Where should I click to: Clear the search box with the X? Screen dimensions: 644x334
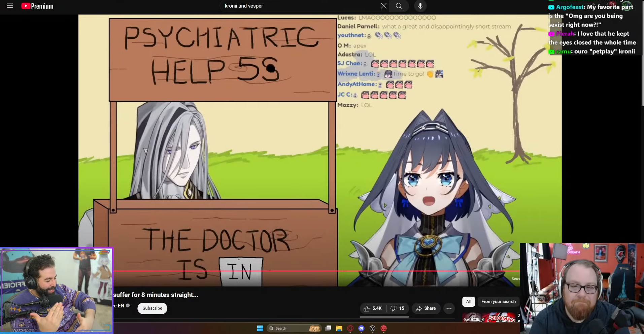point(383,6)
